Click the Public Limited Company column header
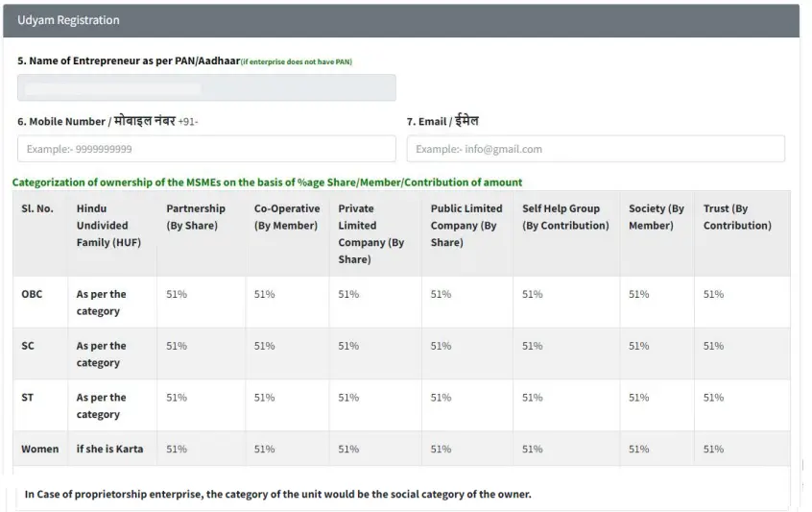This screenshot has width=812, height=512. pyautogui.click(x=466, y=225)
